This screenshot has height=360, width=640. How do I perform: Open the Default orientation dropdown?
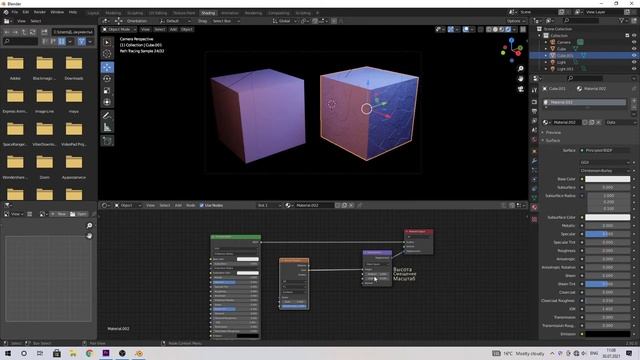click(176, 21)
